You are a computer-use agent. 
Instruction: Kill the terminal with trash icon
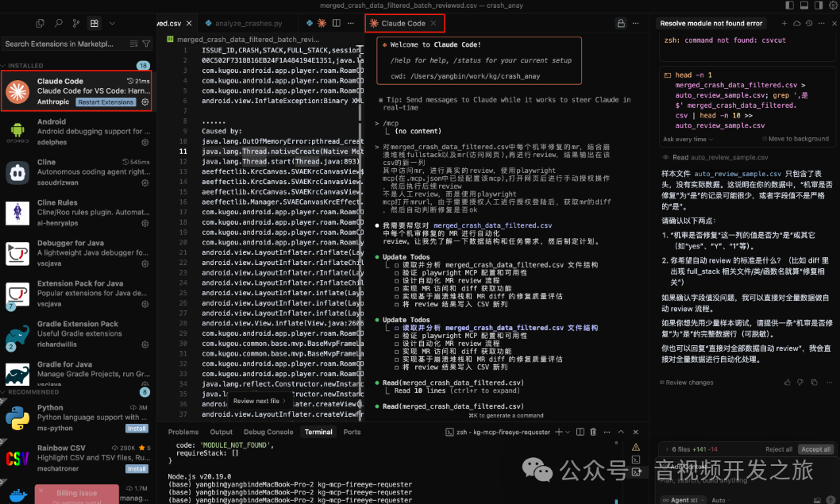point(593,432)
